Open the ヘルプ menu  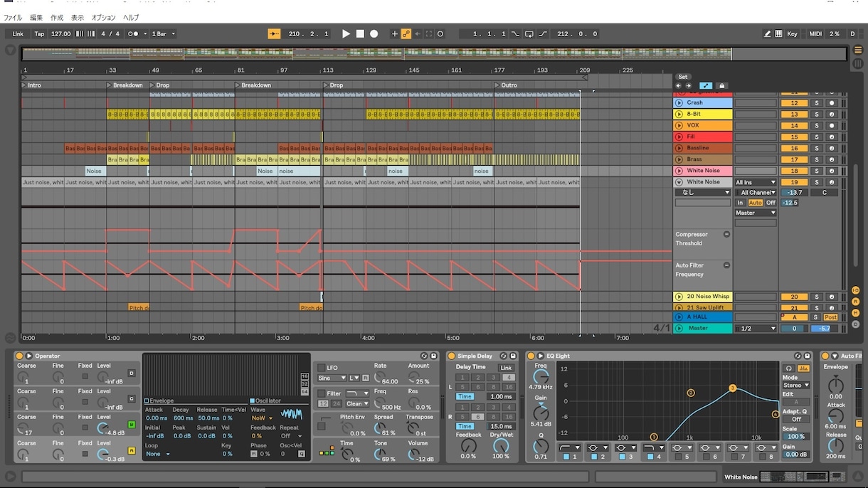click(132, 17)
